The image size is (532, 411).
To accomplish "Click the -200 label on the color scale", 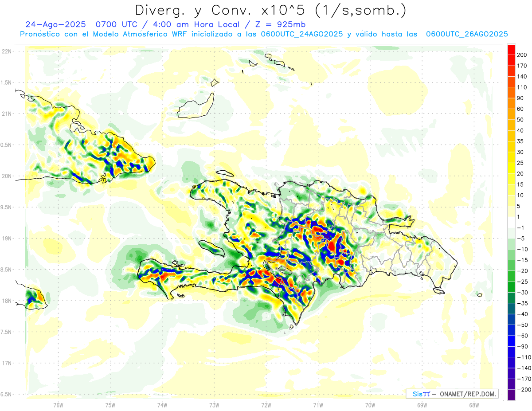I will [524, 390].
